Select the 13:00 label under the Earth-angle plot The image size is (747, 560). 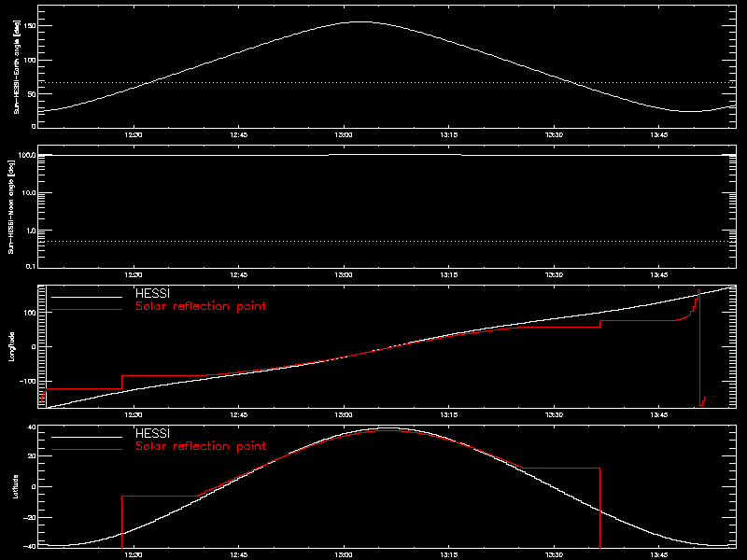pos(344,135)
